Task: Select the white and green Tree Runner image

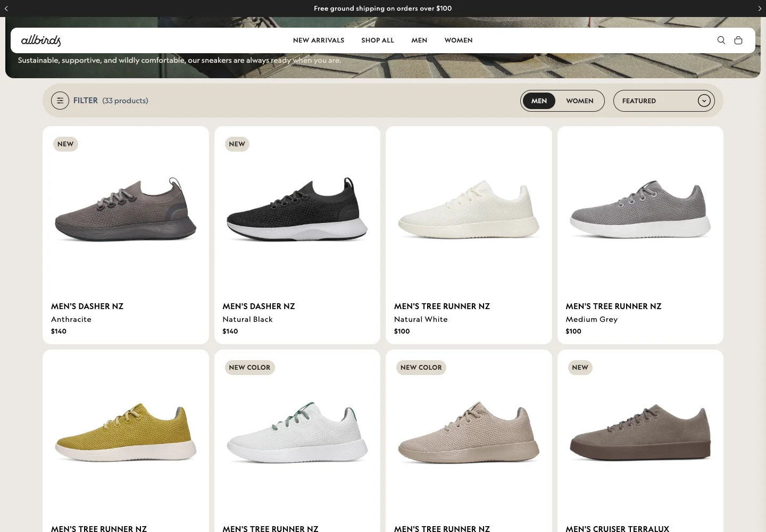Action: tap(297, 433)
